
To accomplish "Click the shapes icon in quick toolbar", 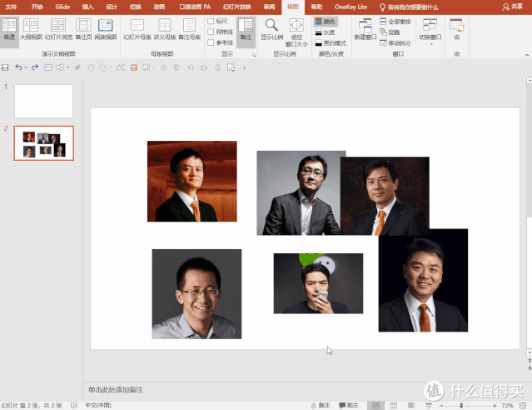I will pyautogui.click(x=60, y=67).
